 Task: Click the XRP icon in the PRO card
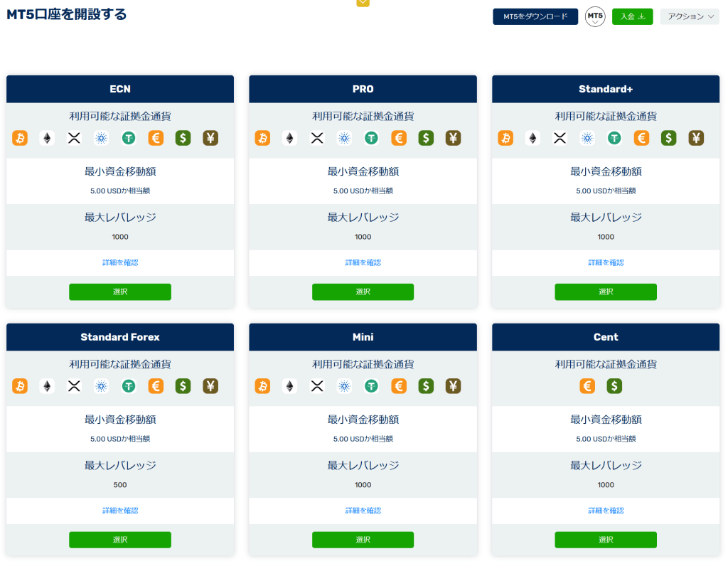pos(317,138)
